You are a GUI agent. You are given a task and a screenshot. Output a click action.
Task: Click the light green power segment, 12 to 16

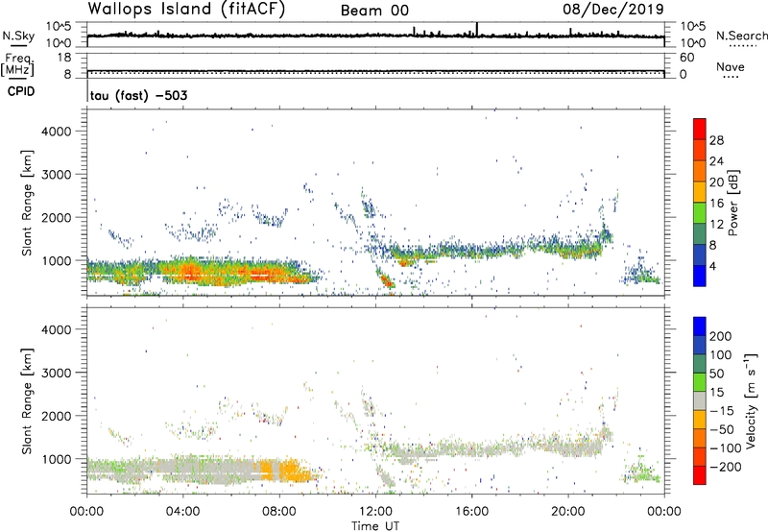click(x=700, y=213)
